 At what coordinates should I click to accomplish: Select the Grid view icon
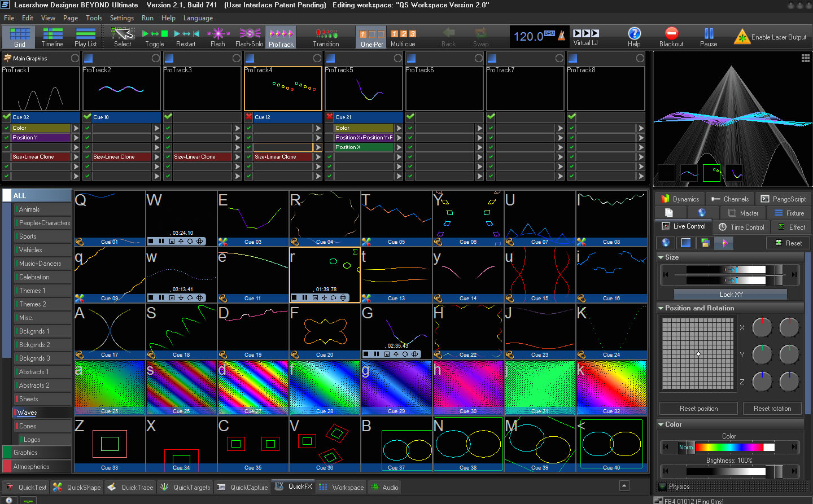point(20,37)
